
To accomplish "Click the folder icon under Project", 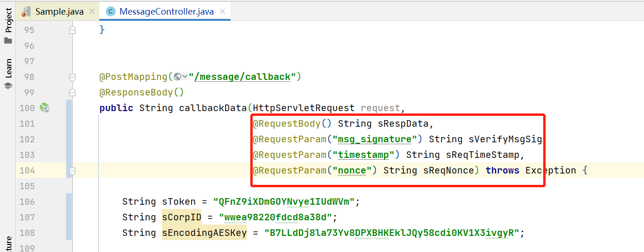I will pyautogui.click(x=8, y=41).
